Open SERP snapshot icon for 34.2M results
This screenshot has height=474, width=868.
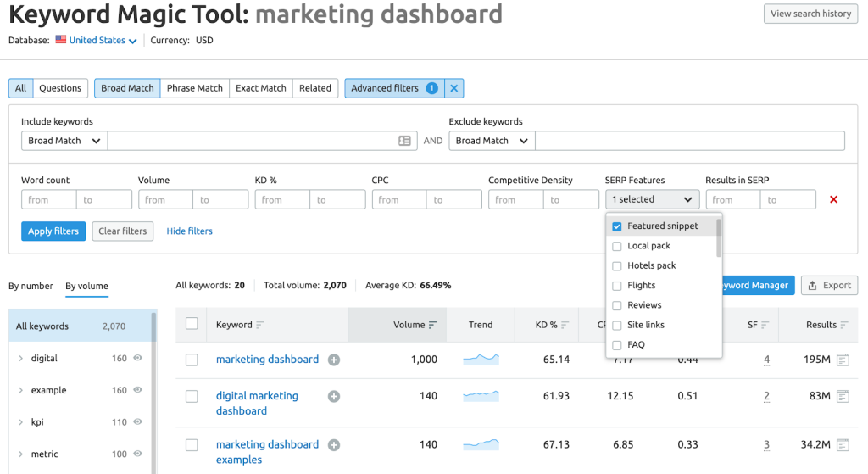(x=843, y=445)
